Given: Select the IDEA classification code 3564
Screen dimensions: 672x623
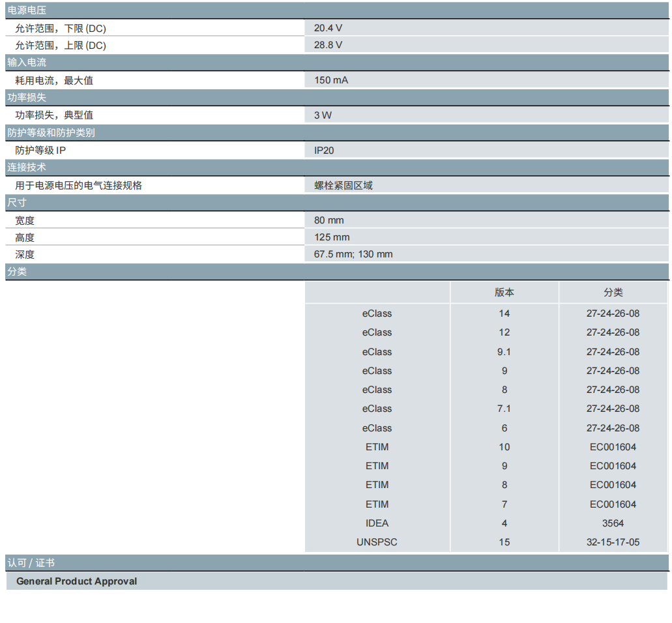Looking at the screenshot, I should (x=613, y=523).
